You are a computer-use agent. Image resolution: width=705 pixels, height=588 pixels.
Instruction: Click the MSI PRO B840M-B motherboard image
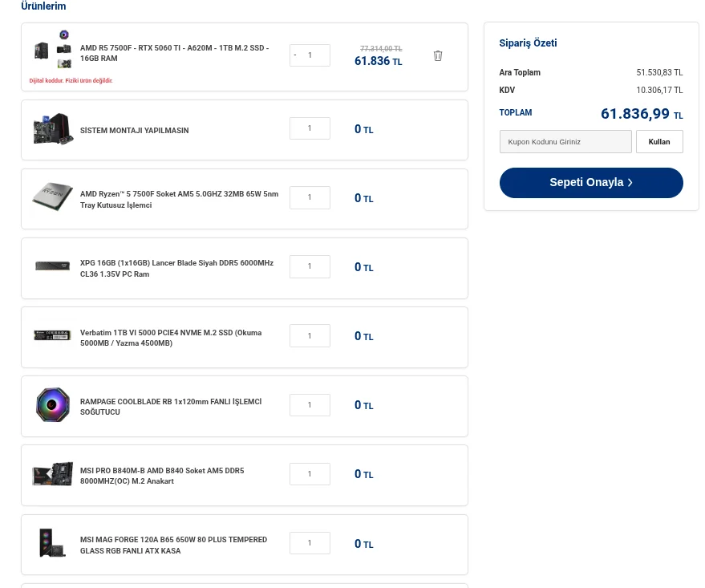53,474
